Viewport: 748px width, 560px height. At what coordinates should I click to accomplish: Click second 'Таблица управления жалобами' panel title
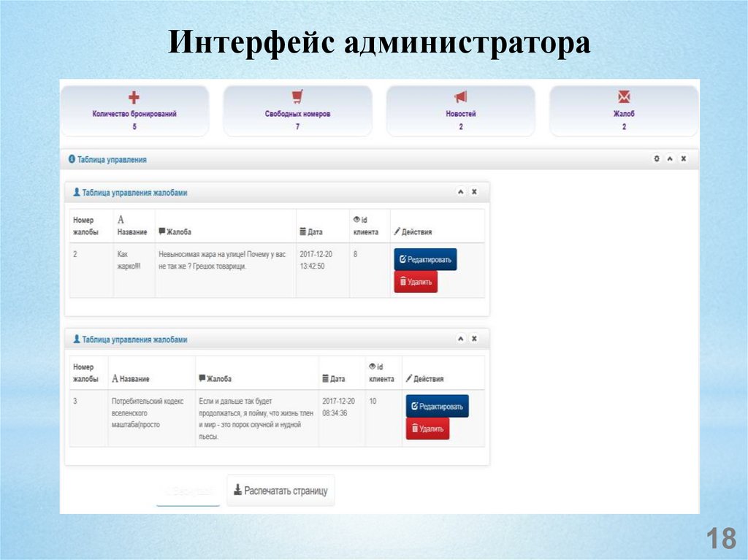point(134,340)
